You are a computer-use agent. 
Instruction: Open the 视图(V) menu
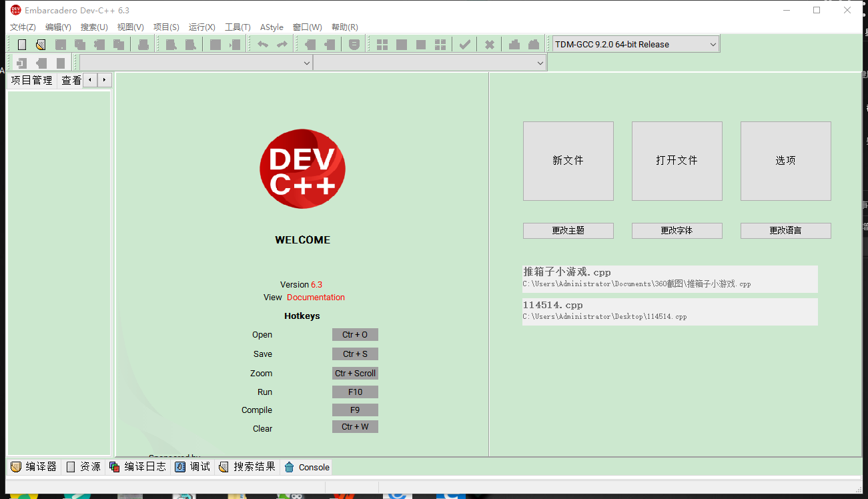click(130, 27)
